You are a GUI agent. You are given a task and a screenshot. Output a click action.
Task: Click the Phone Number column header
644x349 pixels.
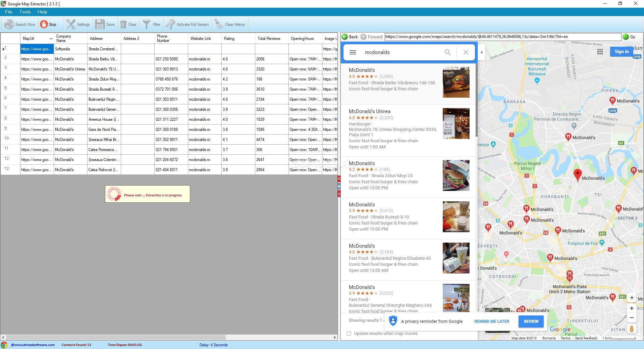(x=171, y=39)
